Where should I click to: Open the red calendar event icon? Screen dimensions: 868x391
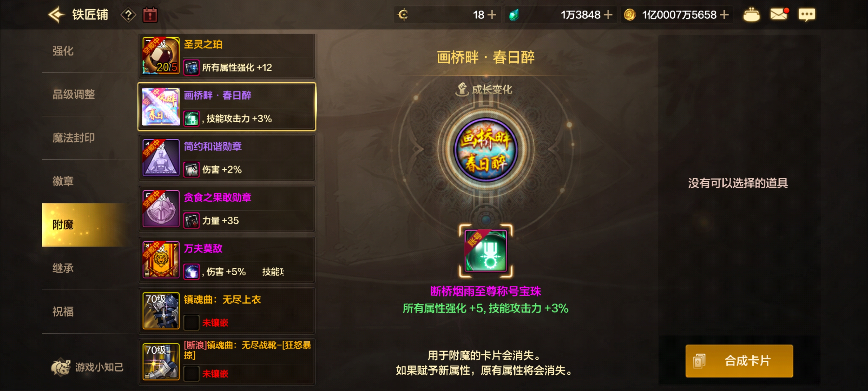(150, 15)
